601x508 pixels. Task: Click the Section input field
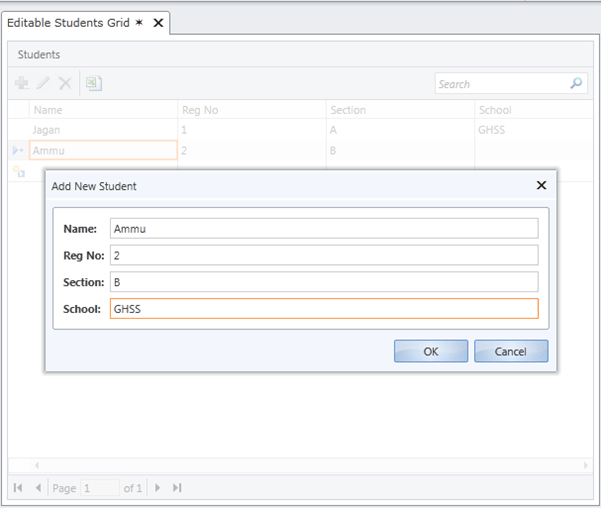[x=323, y=282]
